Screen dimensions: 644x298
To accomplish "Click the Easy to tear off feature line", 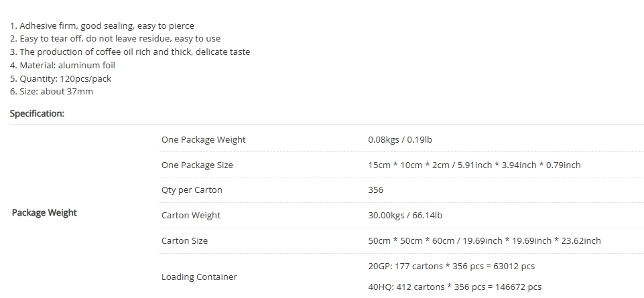I will coord(115,39).
